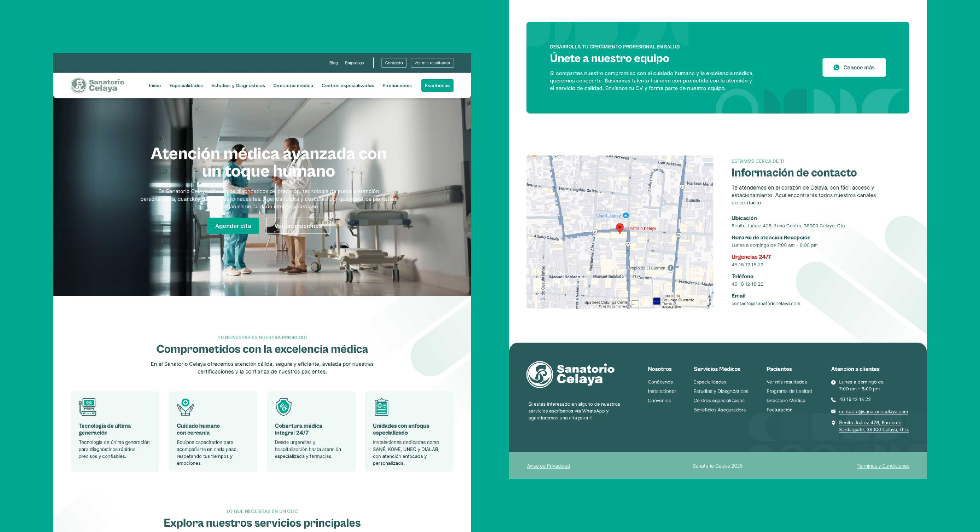This screenshot has height=532, width=980.
Task: Click the WhatsApp icon in Conoce más button
Action: (836, 67)
